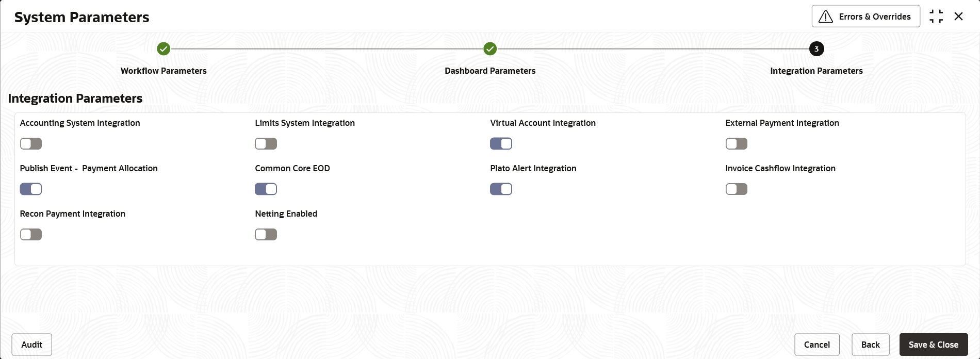Click the step 3 Integration Parameters circle
This screenshot has width=980, height=359.
[816, 49]
